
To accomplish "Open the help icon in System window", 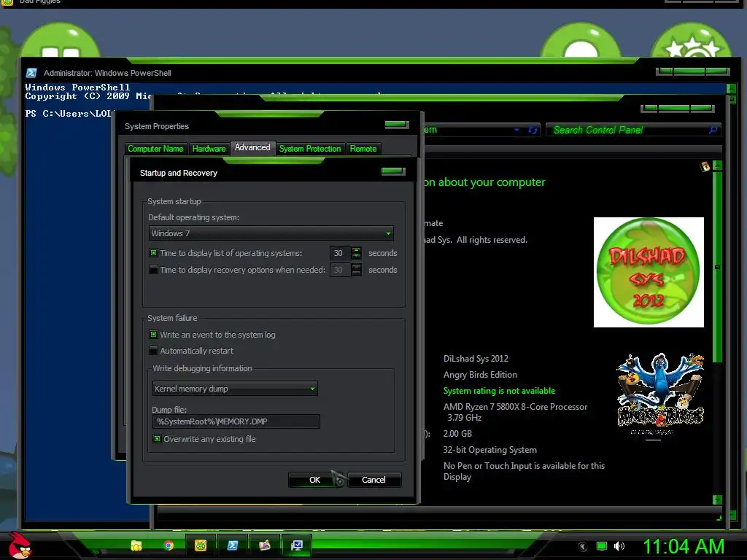I will [705, 166].
